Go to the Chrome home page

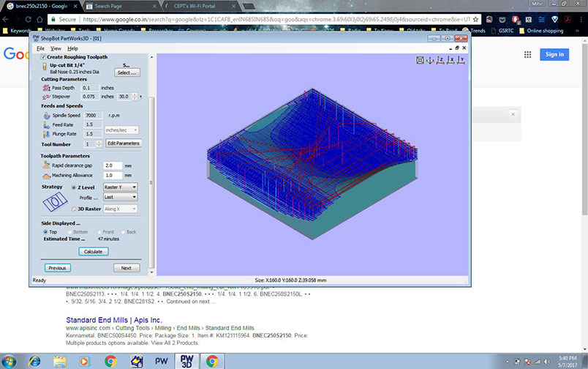[39, 19]
